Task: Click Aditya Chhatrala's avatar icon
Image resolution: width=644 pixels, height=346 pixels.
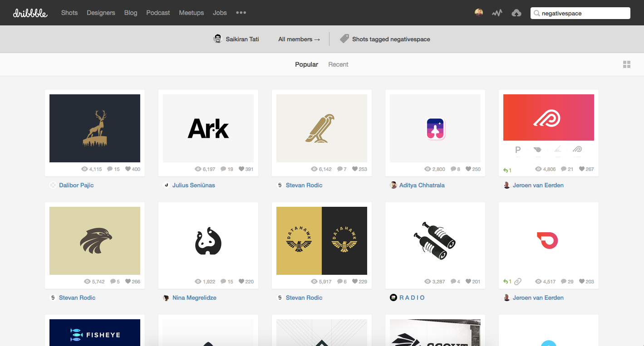Action: (393, 185)
